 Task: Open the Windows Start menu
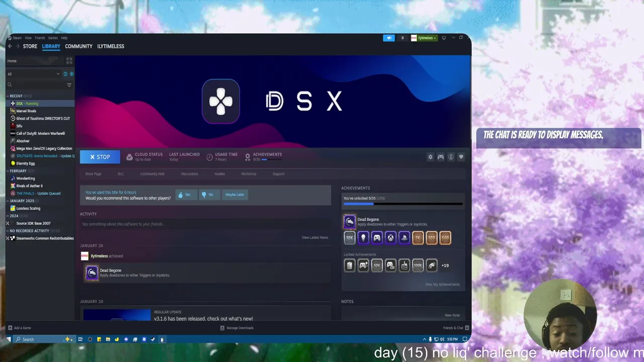(x=9, y=339)
